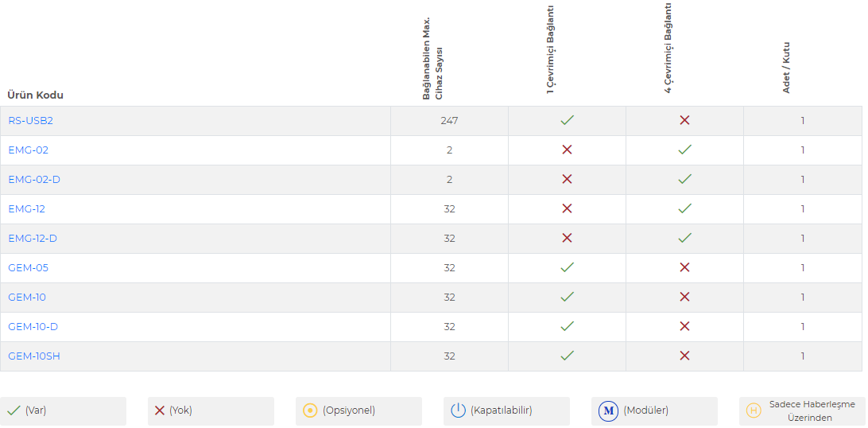
Task: Click the red X icon in the Yok legend
Action: [160, 410]
